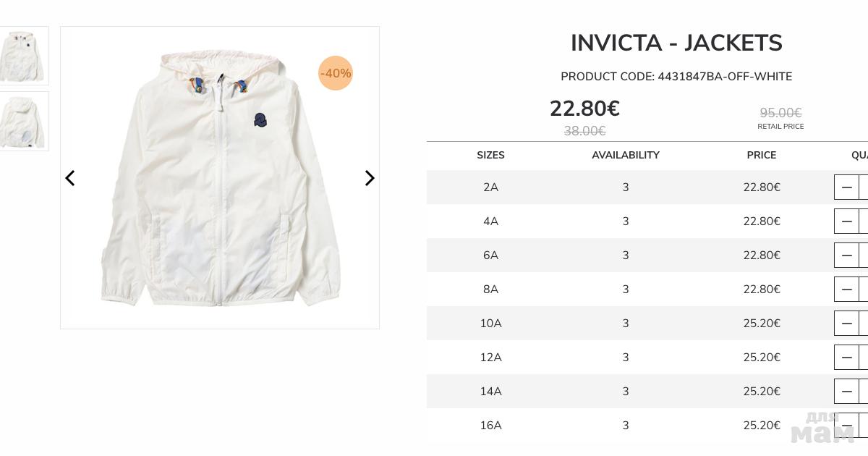Decrease quantity for size 12A
The height and width of the screenshot is (456, 868).
846,358
